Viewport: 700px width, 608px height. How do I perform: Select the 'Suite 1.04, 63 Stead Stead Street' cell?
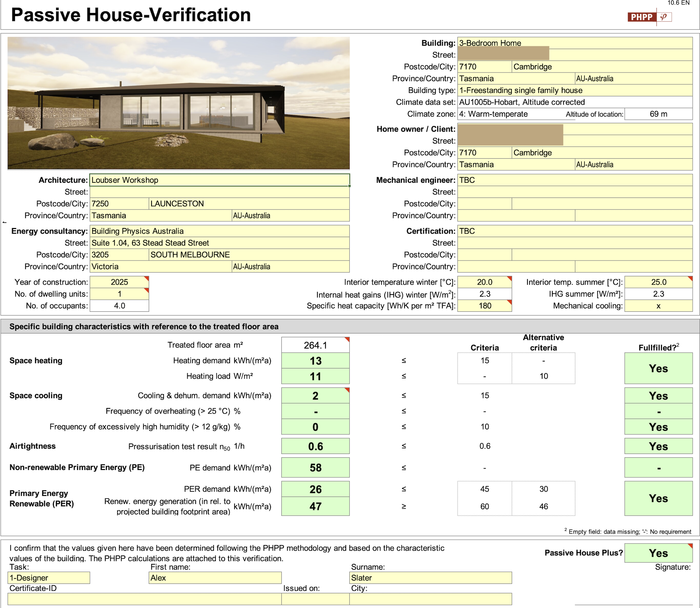tap(219, 243)
